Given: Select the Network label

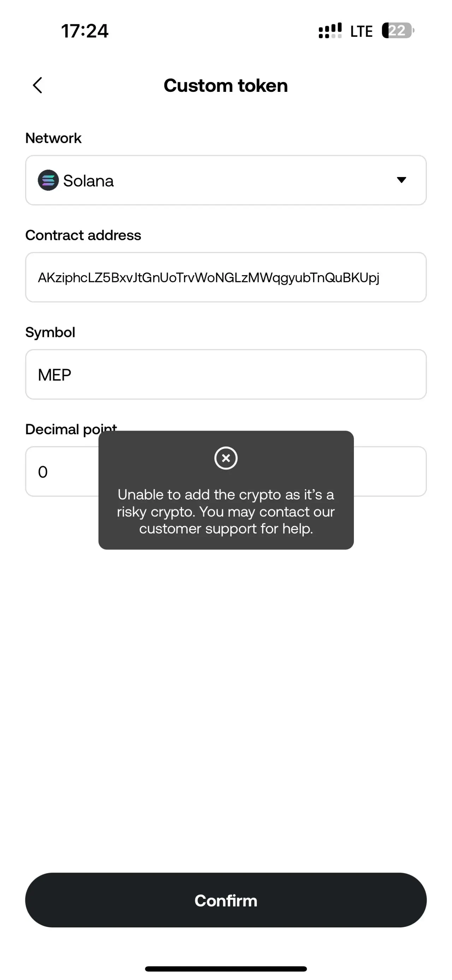Looking at the screenshot, I should click(x=53, y=138).
